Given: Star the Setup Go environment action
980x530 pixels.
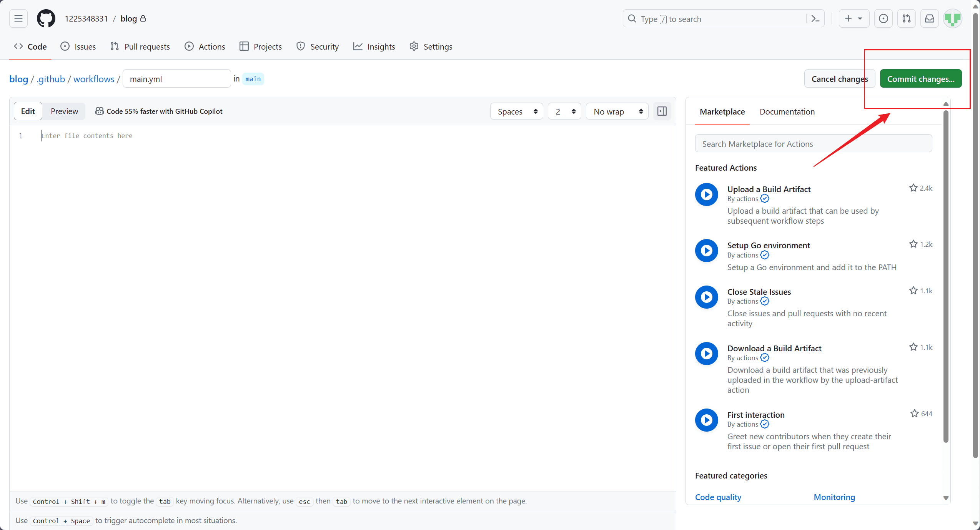Looking at the screenshot, I should pyautogui.click(x=913, y=244).
